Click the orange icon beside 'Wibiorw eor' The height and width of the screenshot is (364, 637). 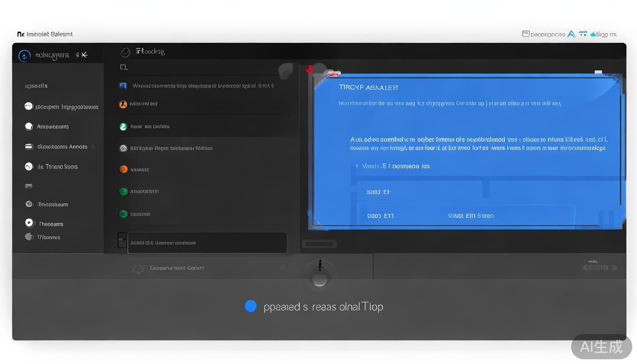click(x=123, y=104)
